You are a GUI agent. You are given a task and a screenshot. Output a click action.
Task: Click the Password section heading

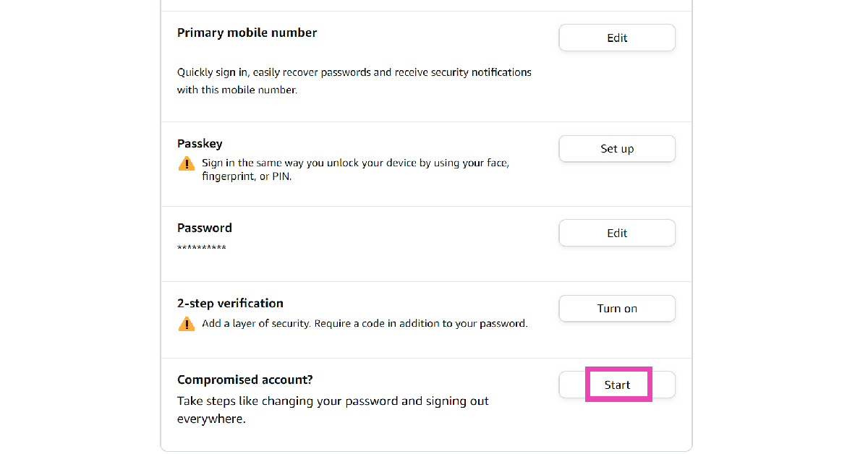click(205, 228)
